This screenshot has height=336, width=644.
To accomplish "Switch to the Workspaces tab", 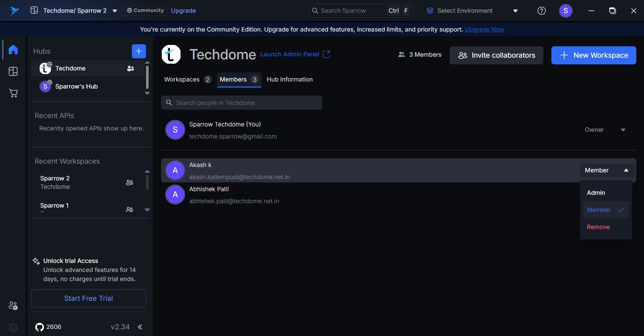I will point(182,79).
